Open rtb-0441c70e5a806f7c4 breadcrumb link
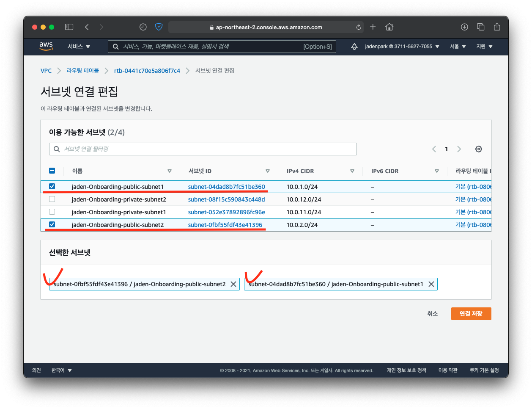The height and width of the screenshot is (409, 532). pos(147,71)
